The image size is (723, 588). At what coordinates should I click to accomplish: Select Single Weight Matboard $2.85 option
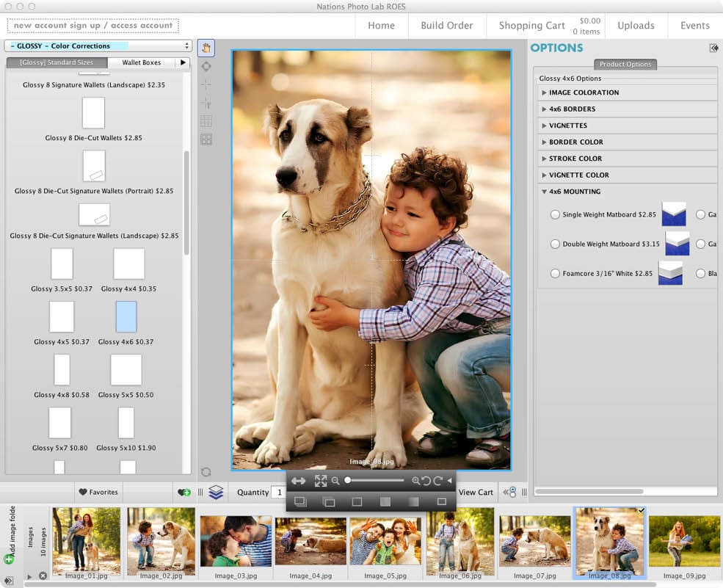click(x=555, y=215)
